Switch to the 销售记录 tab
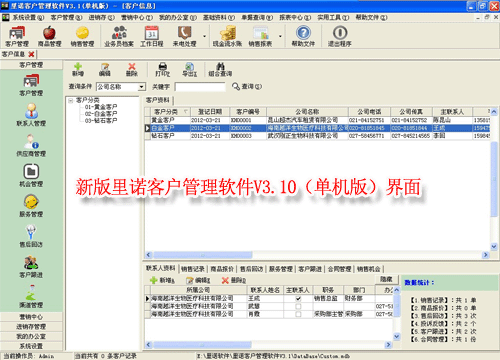Viewport: 500px width, 360px height. [x=193, y=269]
